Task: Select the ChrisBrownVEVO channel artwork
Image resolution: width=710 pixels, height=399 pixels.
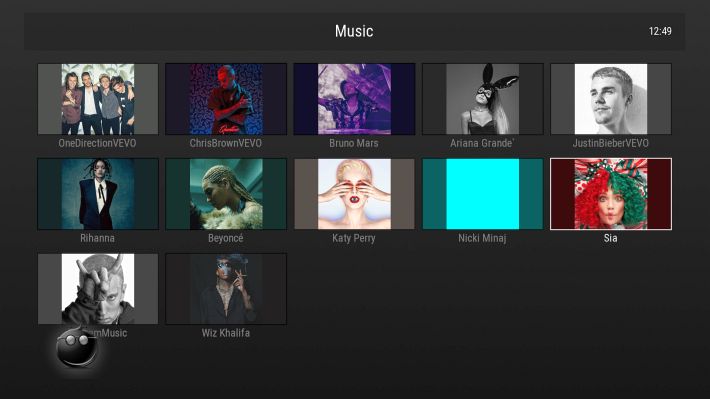Action: point(226,99)
